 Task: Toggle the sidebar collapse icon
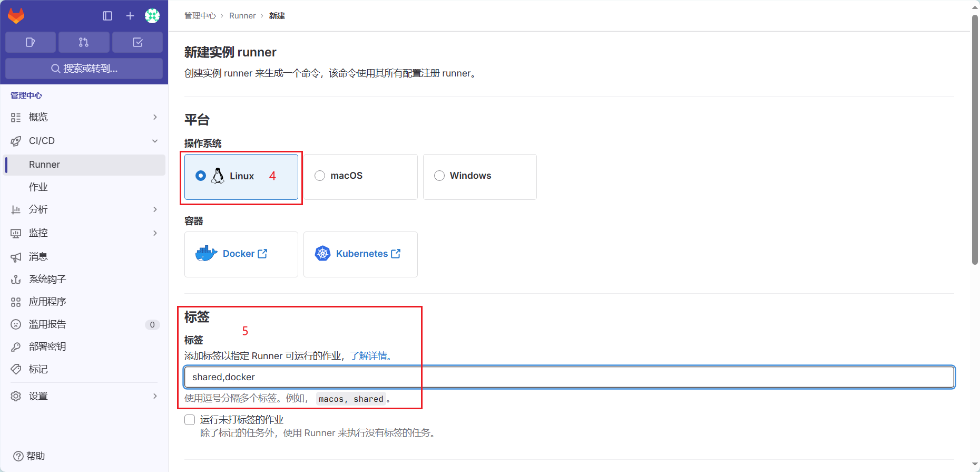coord(107,16)
